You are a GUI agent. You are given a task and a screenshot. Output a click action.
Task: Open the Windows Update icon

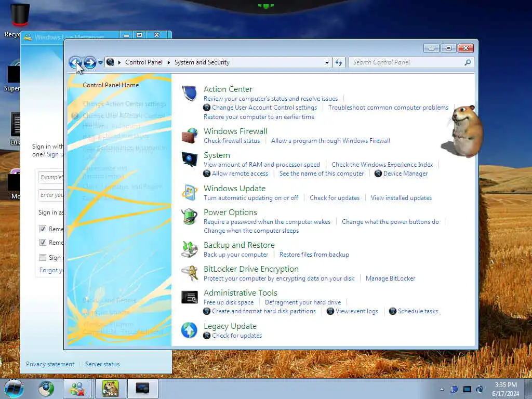pos(189,192)
